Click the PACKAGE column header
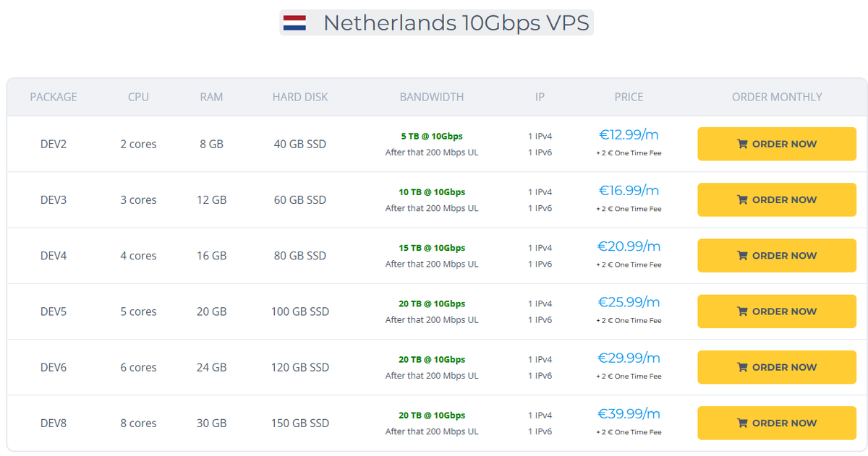Screen dimensions: 868x456 [x=54, y=97]
